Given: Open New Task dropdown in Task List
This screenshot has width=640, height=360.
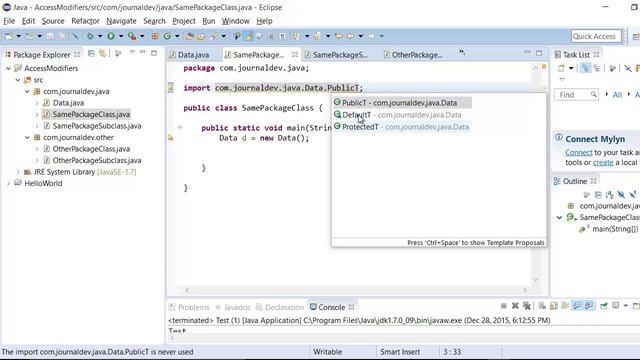Looking at the screenshot, I should tap(571, 68).
